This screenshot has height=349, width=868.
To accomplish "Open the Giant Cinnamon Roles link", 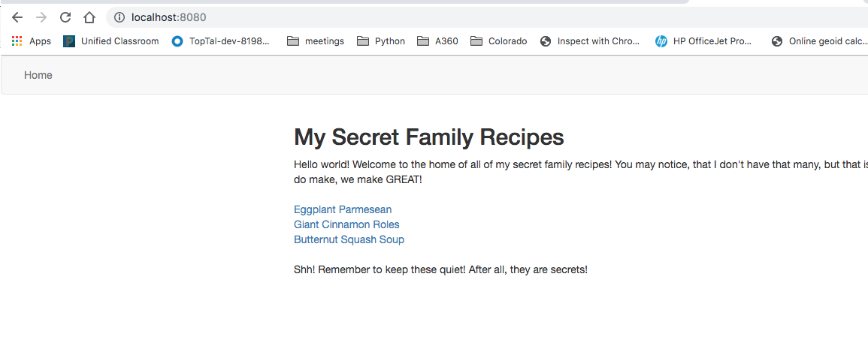I will coord(346,224).
